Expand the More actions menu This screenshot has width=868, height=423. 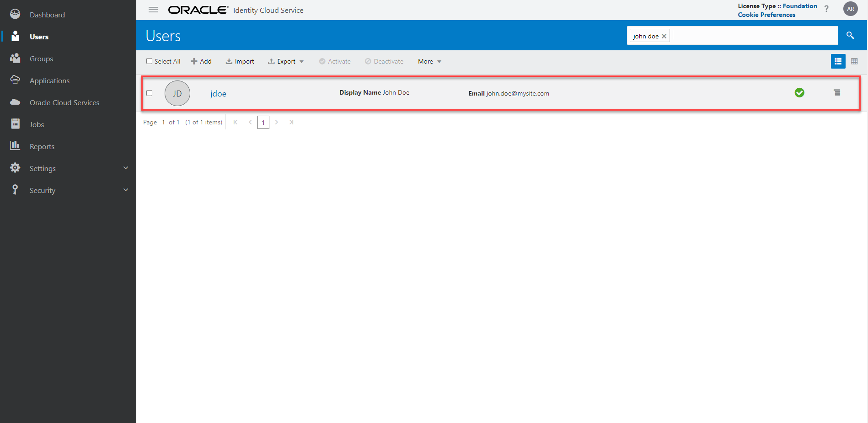429,61
